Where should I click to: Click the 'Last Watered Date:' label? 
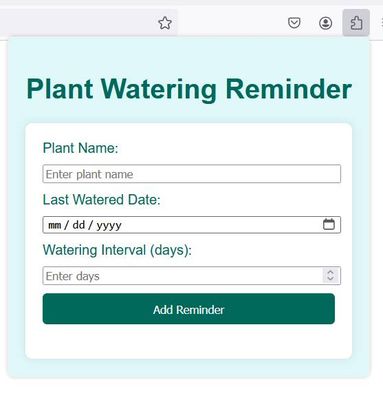(102, 200)
